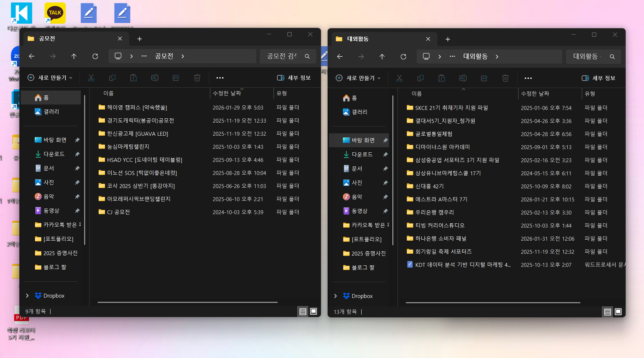644x358 pixels.
Task: Click the Refresh icon in 공모전 window
Action: click(95, 56)
